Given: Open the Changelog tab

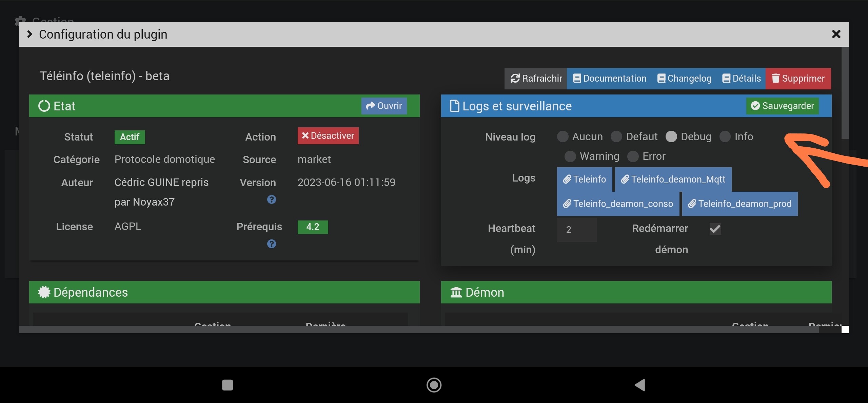Looking at the screenshot, I should pyautogui.click(x=684, y=79).
